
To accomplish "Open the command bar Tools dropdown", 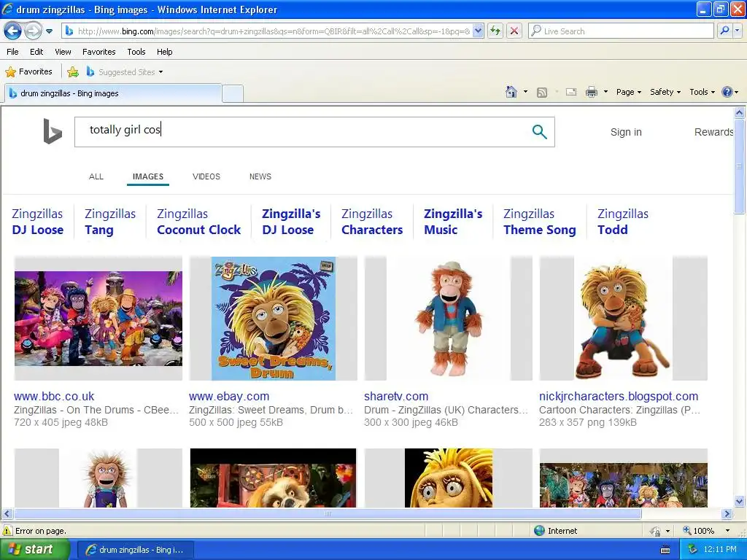I will pos(702,92).
